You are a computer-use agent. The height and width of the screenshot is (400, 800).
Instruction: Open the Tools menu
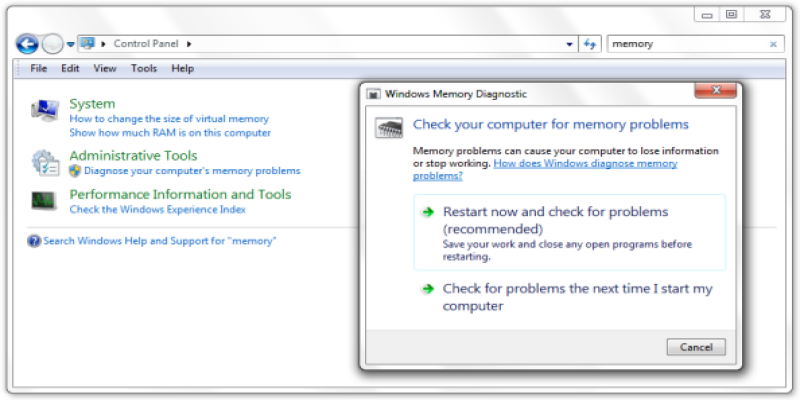click(144, 68)
